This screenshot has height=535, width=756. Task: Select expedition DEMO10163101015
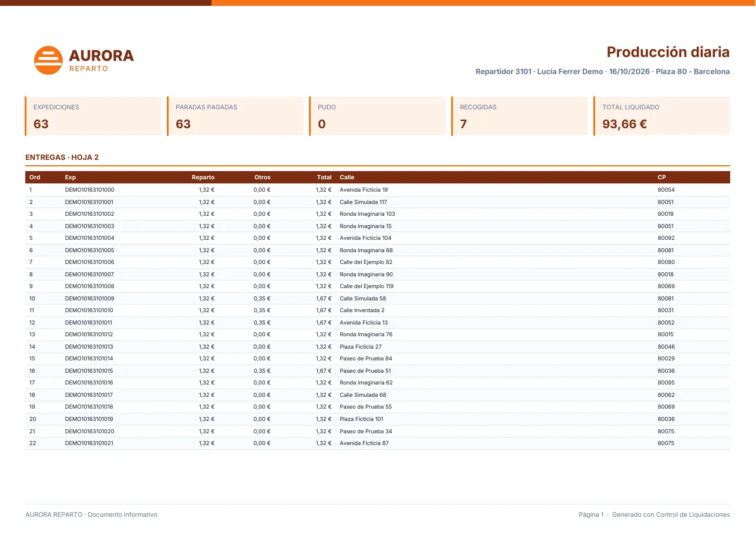[89, 371]
